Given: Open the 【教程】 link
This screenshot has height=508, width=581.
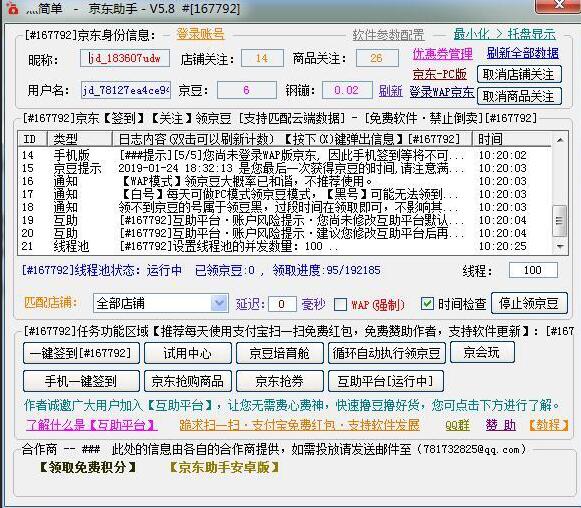Looking at the screenshot, I should pyautogui.click(x=549, y=425).
